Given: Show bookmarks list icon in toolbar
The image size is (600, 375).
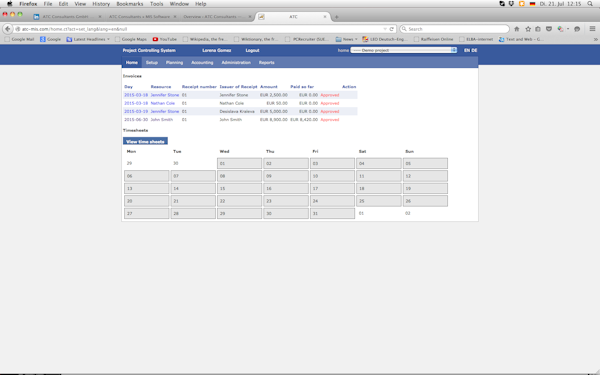Looking at the screenshot, I should [x=538, y=29].
